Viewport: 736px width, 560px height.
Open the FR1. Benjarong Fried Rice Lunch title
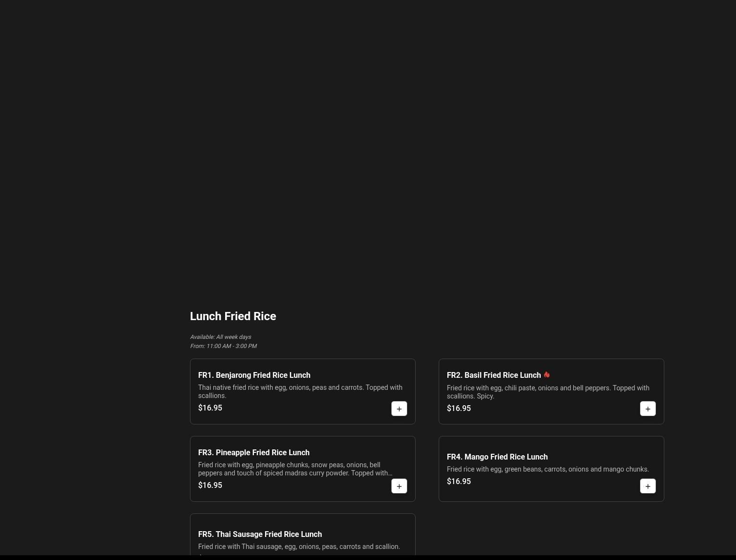(254, 375)
